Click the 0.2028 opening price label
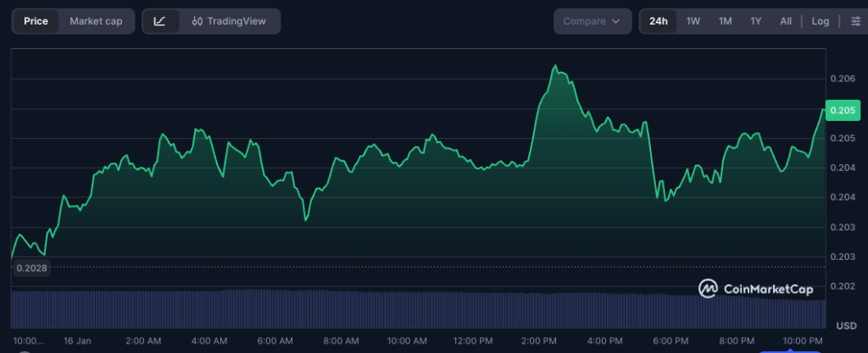This screenshot has height=353, width=868. 31,268
